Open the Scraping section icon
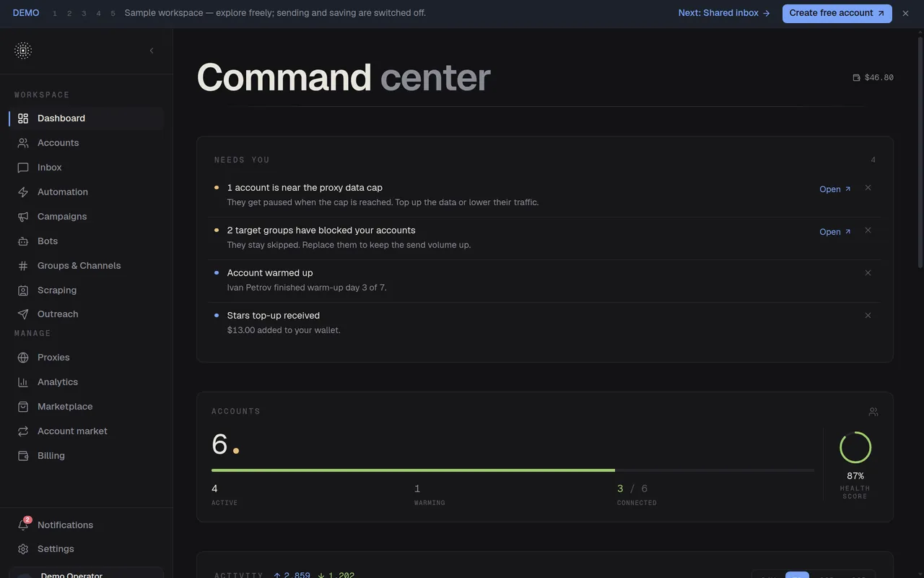Screen dimensions: 924x578 click(23, 290)
